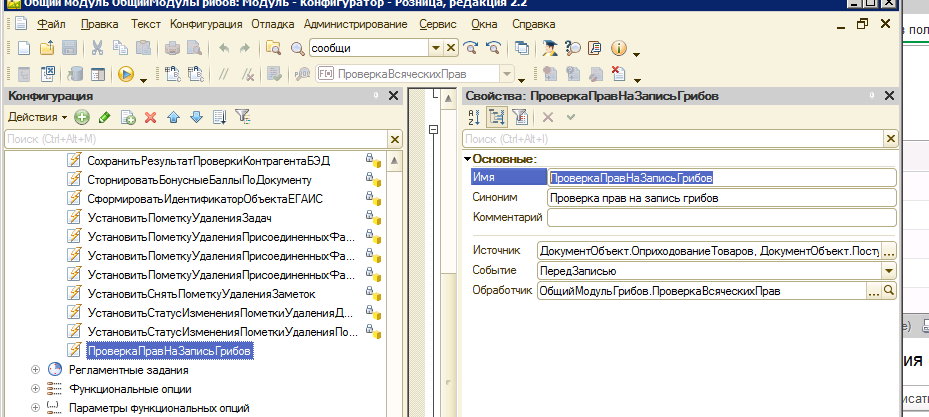Move item up with blue up arrow
The height and width of the screenshot is (417, 929).
tap(174, 117)
